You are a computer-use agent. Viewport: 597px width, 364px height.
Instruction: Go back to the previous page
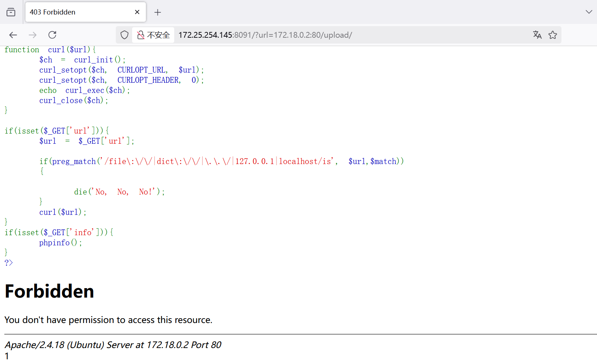pyautogui.click(x=13, y=35)
